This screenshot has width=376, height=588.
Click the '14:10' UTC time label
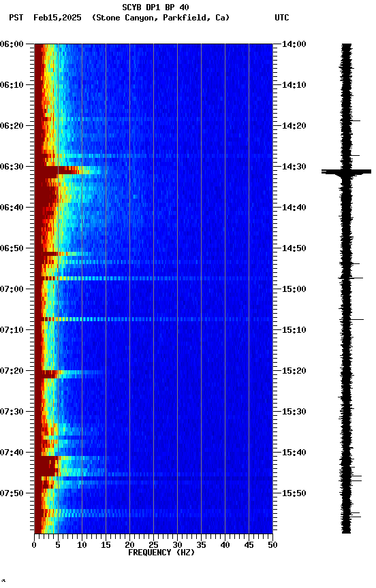[294, 85]
